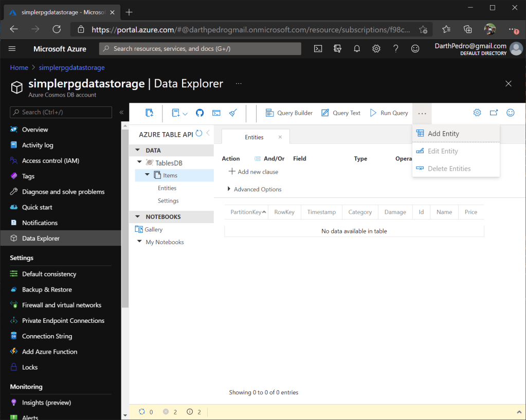
Task: Open Data Explorer settings gear
Action: coord(477,113)
